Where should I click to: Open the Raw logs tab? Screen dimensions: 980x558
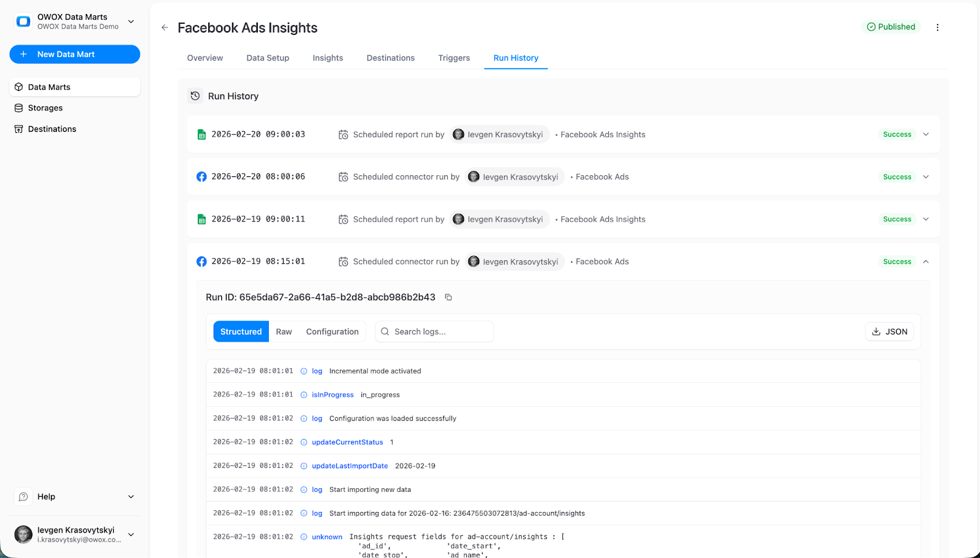[x=284, y=331]
